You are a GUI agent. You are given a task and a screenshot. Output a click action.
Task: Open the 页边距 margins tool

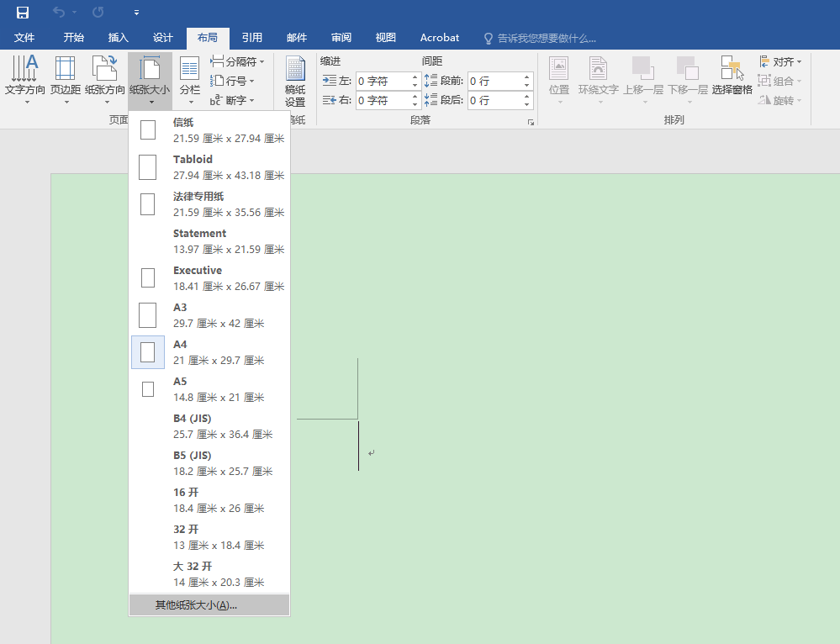66,80
